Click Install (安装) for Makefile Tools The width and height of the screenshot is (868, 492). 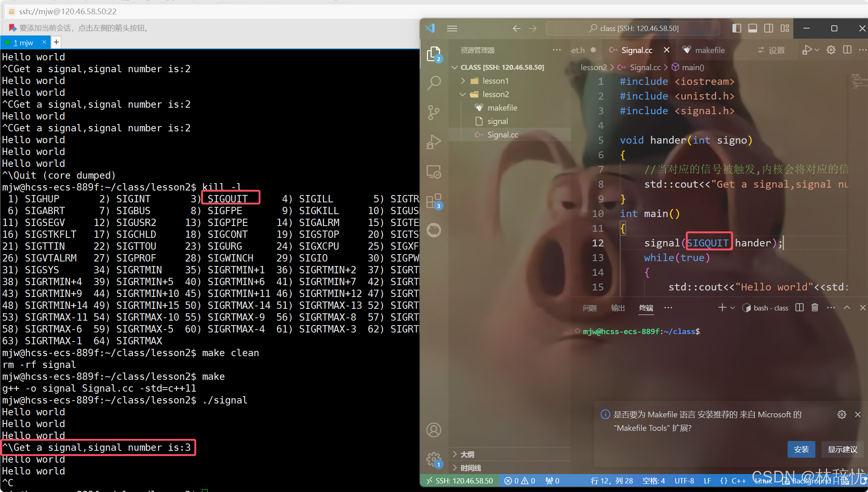801,449
